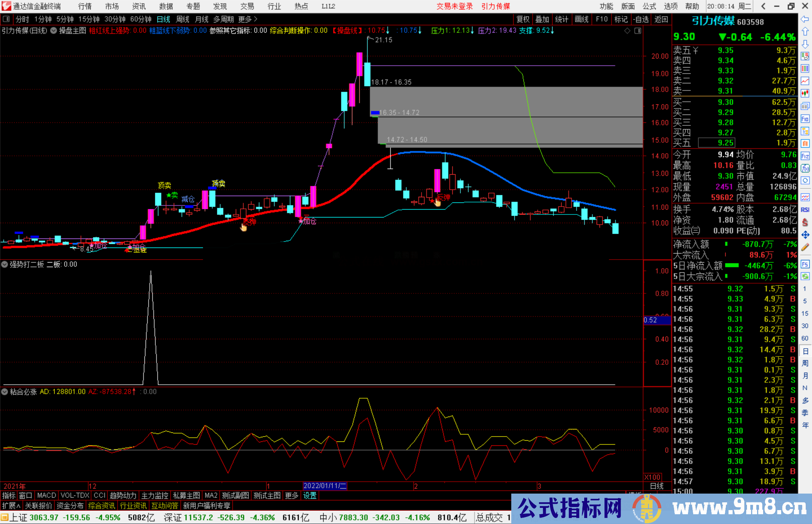Expand the 更多 period options chevron
Viewport: 812px width, 524px height.
[x=256, y=19]
